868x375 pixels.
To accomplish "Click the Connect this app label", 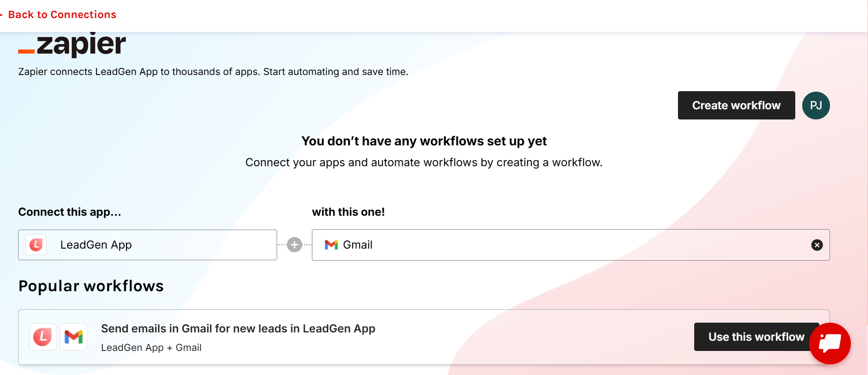I will (x=70, y=212).
